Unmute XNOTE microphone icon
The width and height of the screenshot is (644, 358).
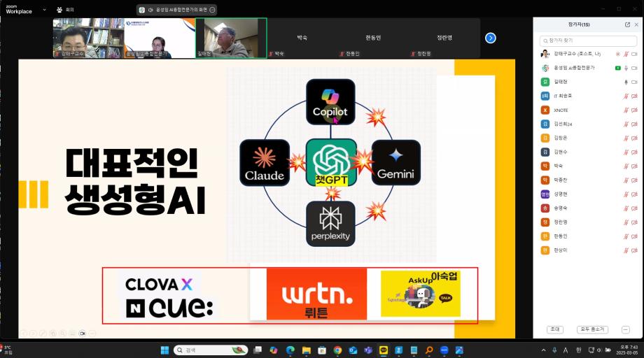click(x=626, y=110)
